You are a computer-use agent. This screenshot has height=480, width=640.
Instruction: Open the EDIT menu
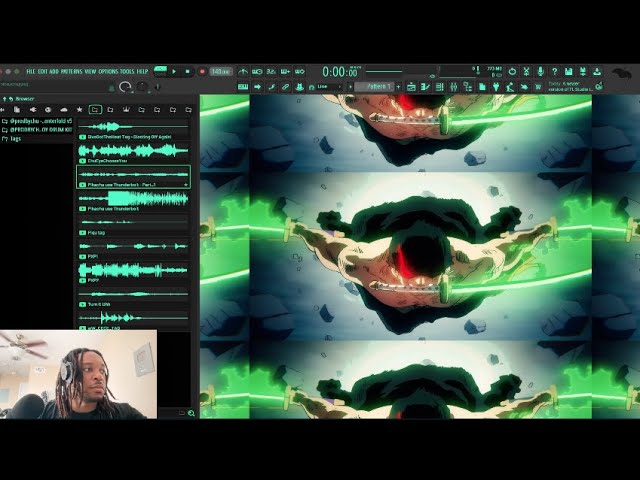(42, 71)
